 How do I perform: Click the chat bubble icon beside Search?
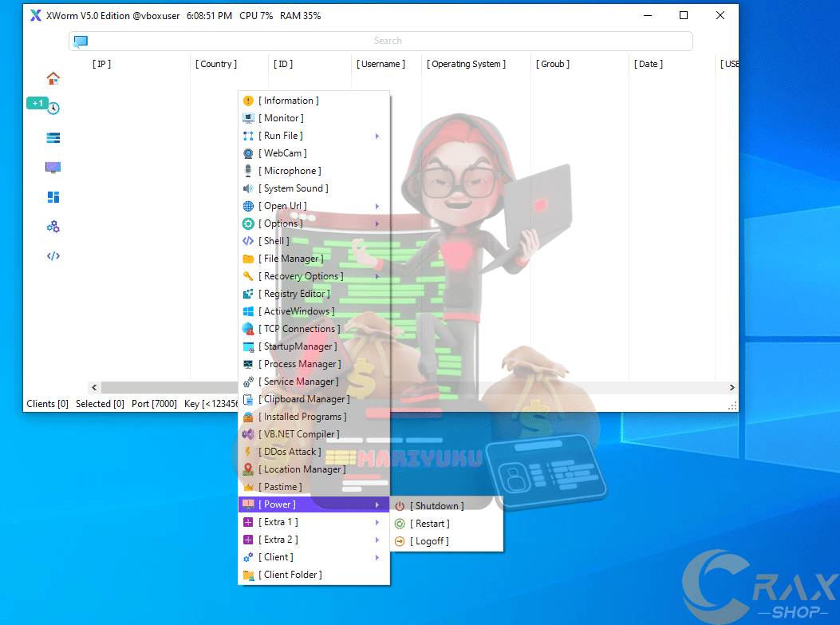click(x=81, y=42)
